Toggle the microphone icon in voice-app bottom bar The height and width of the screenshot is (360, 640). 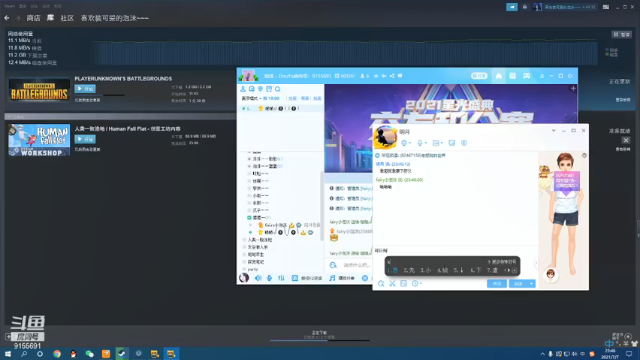tap(269, 278)
